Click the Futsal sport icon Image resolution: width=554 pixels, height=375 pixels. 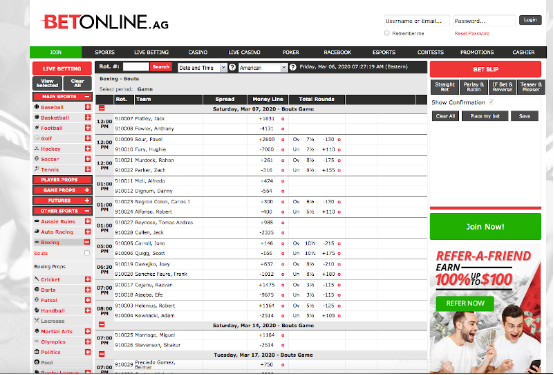36,300
